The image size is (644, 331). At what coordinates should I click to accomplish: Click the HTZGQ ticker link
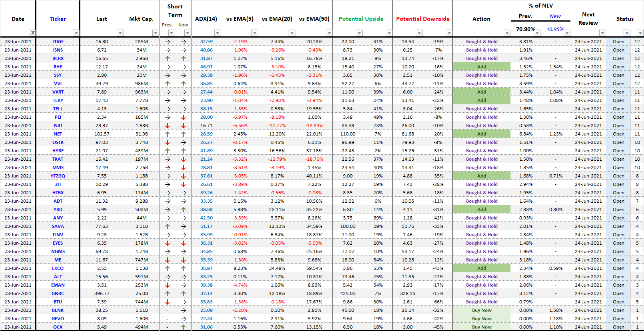tap(58, 176)
